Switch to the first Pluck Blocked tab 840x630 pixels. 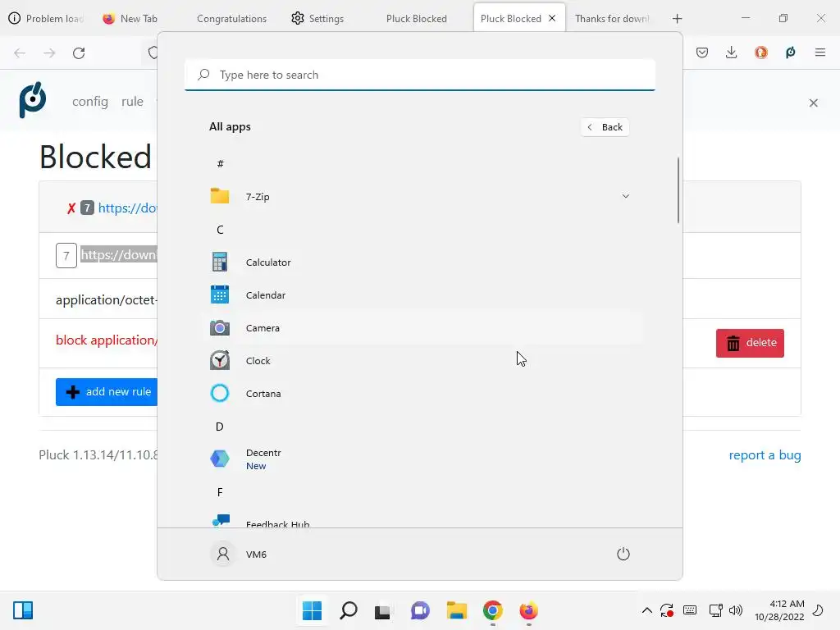point(416,19)
